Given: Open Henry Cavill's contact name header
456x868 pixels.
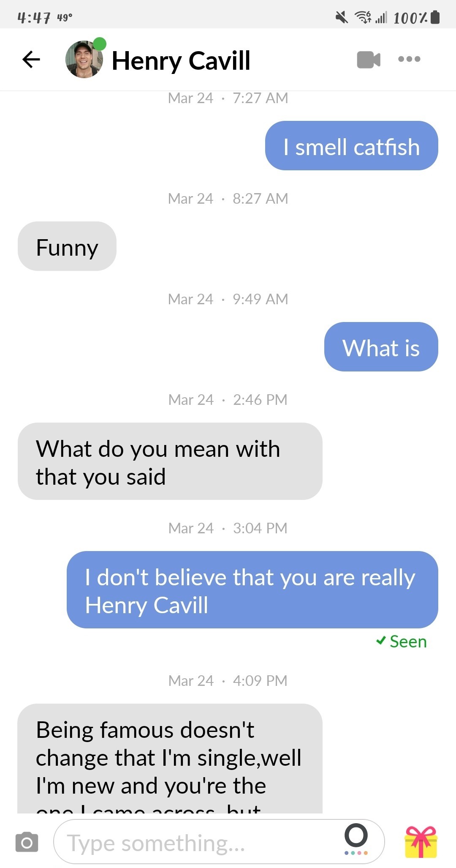Looking at the screenshot, I should 181,60.
